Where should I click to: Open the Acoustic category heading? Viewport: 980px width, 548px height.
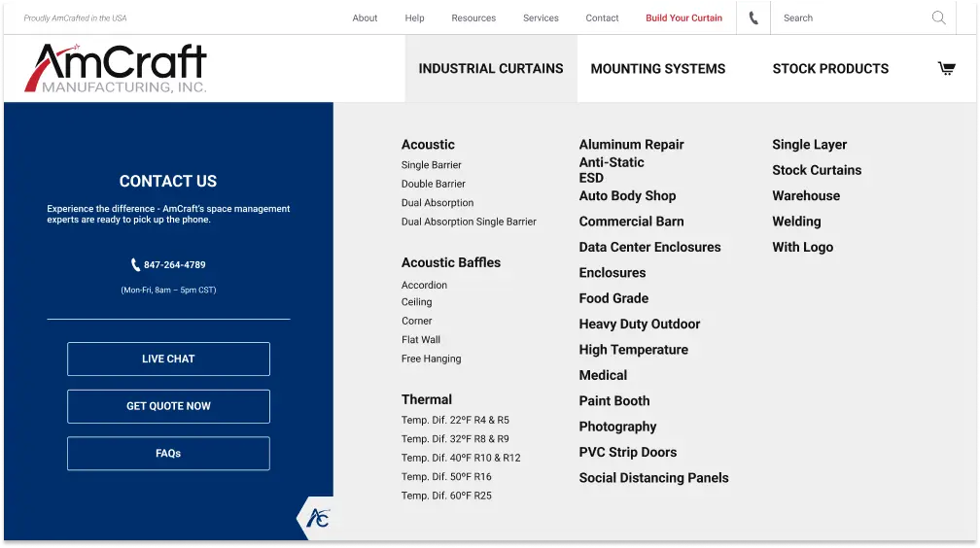coord(428,145)
